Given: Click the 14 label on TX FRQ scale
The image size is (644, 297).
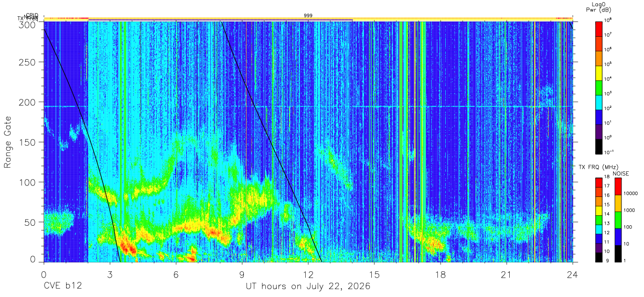Looking at the screenshot, I should 607,215.
